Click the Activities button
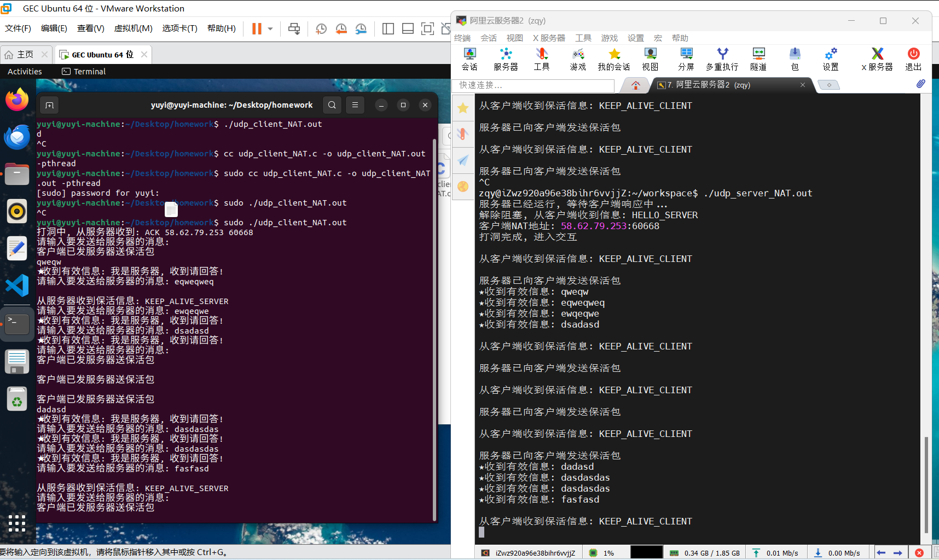939x560 pixels. [x=25, y=72]
